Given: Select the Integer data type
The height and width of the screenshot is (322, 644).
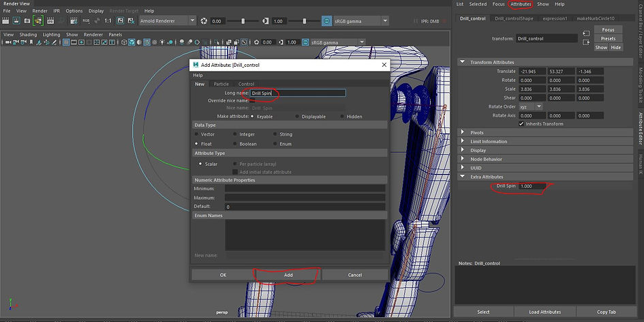Looking at the screenshot, I should pos(235,134).
